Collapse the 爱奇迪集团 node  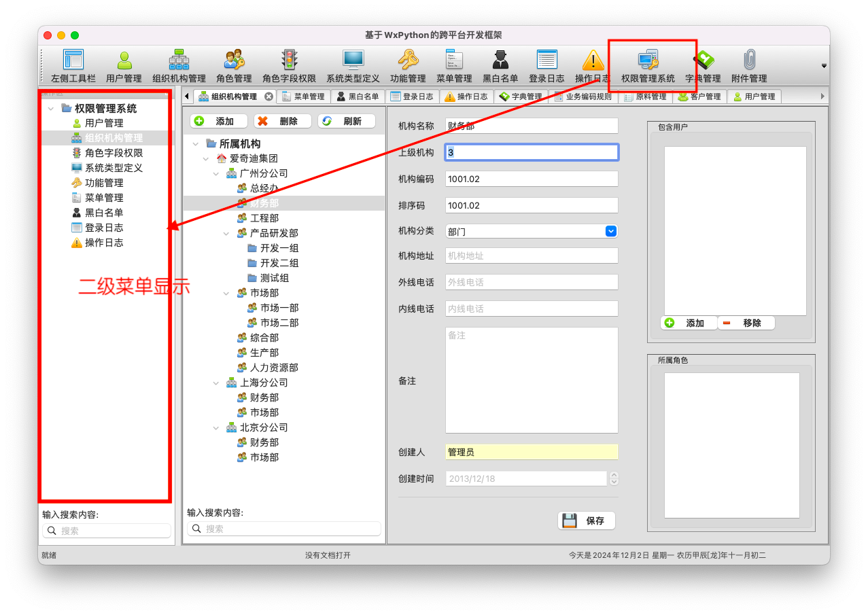[206, 158]
